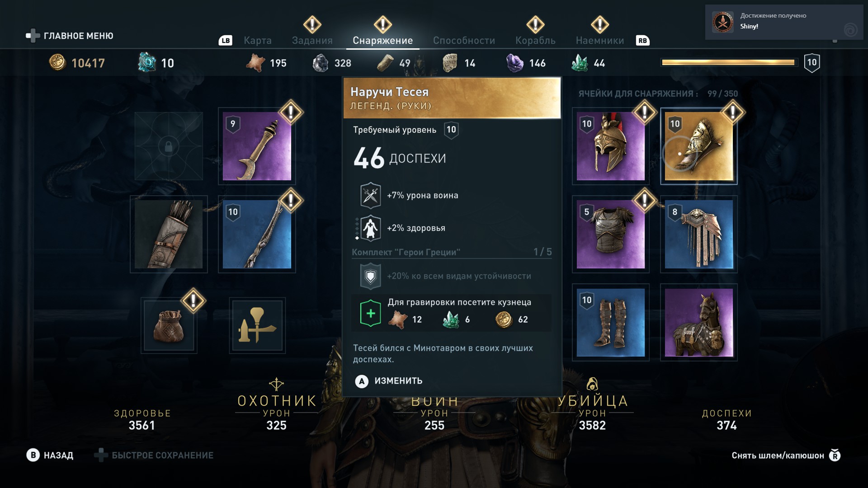The image size is (868, 488).
Task: Switch to the Карта tab
Action: pos(258,40)
